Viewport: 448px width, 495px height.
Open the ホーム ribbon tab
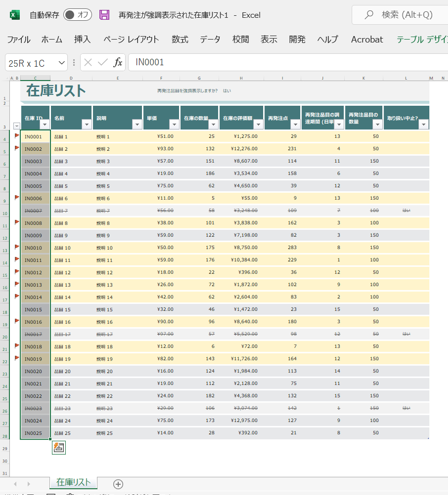click(x=51, y=40)
